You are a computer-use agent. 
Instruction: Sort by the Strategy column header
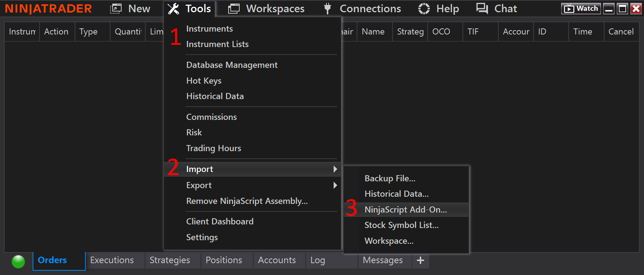[x=410, y=32]
